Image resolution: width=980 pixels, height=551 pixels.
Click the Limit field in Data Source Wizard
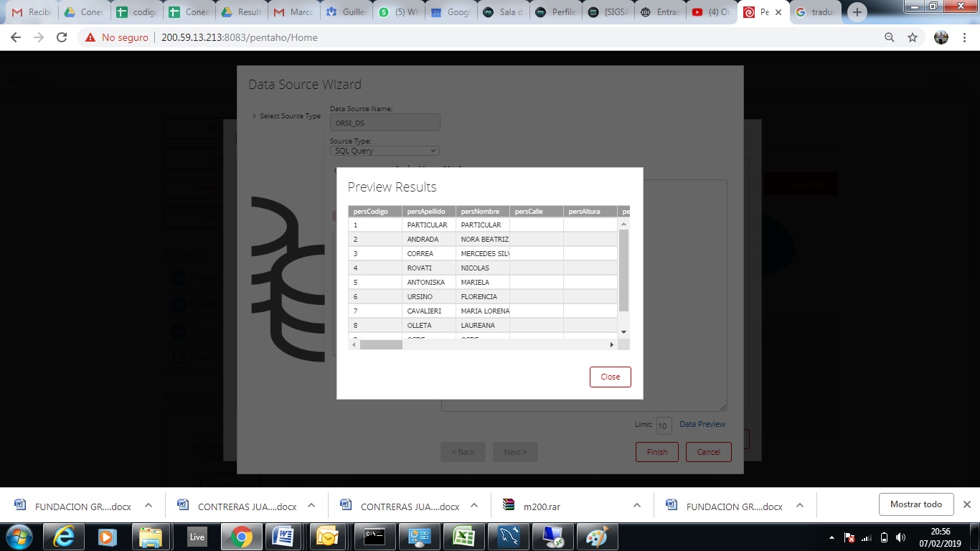coord(664,425)
